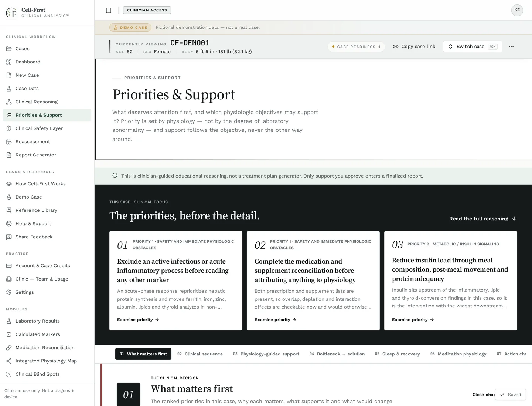
Task: Click the Demo Case flask icon in sidebar
Action: (9, 197)
